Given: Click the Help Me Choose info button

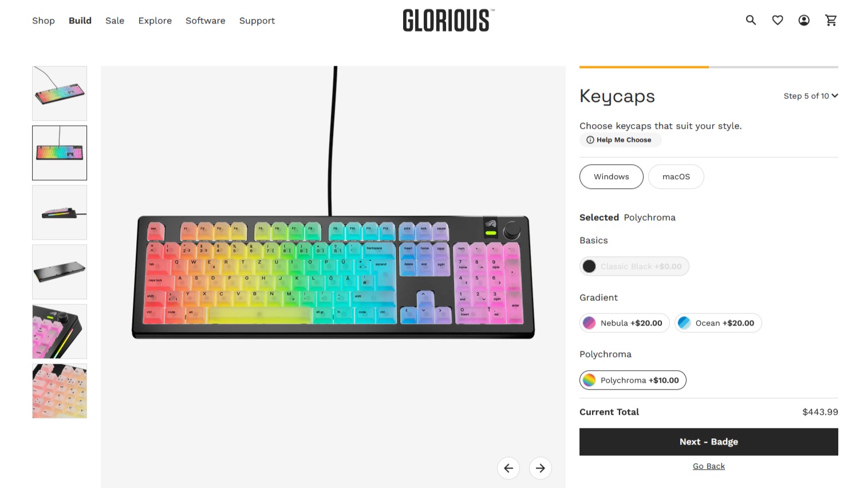Looking at the screenshot, I should coord(621,140).
